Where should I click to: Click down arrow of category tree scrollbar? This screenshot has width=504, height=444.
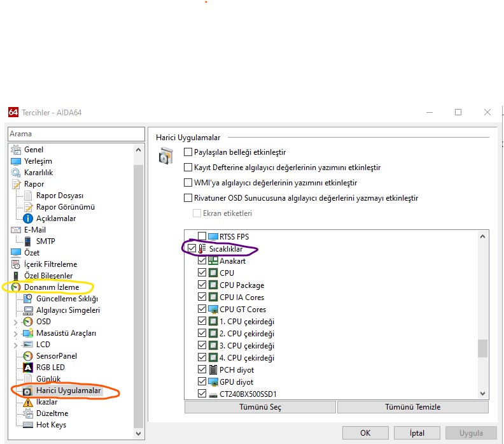[x=139, y=434]
